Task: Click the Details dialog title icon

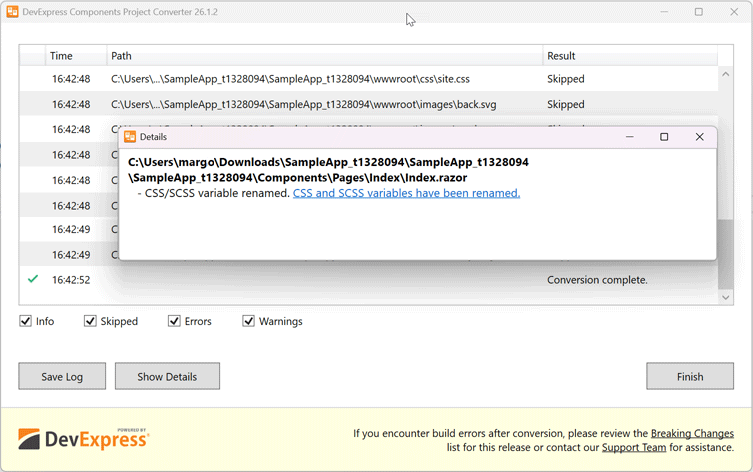Action: click(x=130, y=137)
